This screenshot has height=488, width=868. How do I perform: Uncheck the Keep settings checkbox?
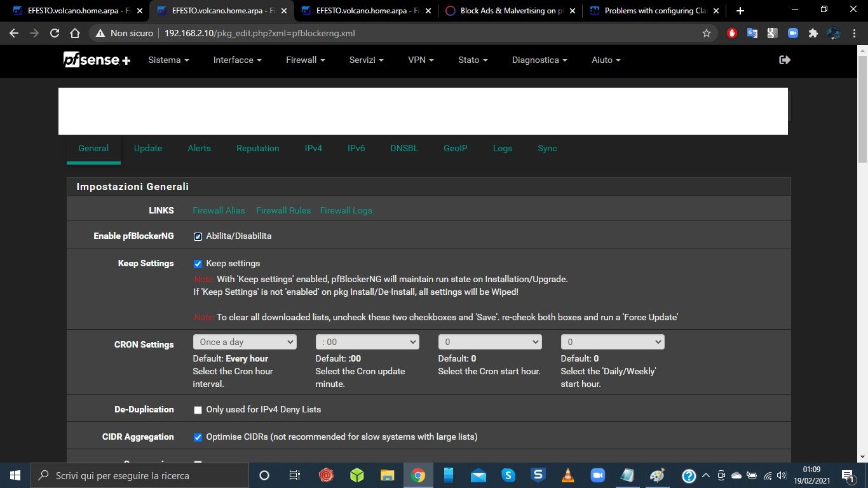198,264
